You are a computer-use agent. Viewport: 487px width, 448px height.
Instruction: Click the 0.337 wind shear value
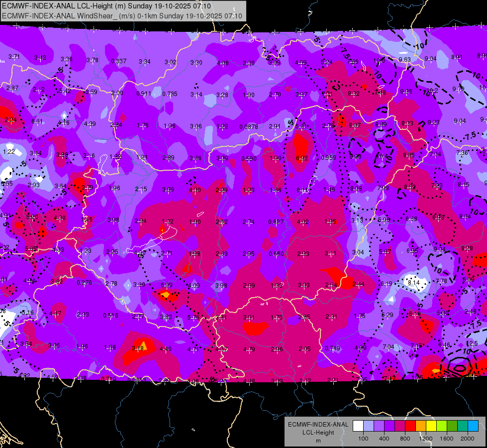click(119, 61)
